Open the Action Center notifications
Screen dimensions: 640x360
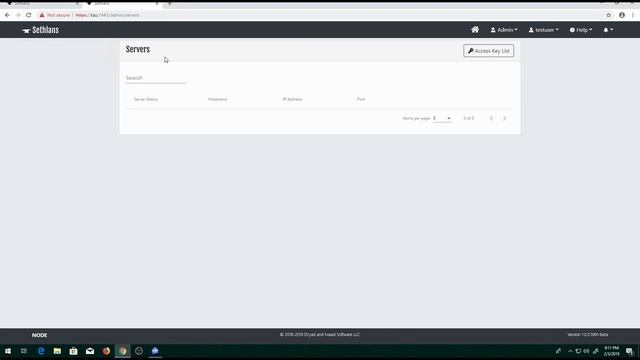pyautogui.click(x=629, y=351)
